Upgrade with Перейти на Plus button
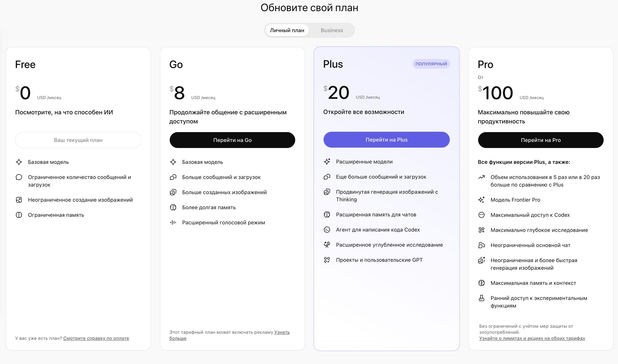 386,140
